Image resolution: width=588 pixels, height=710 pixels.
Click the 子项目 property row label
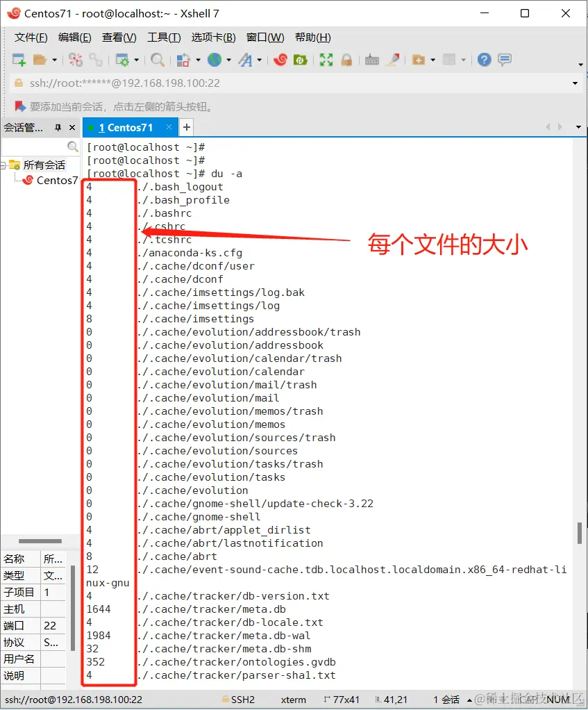click(x=19, y=593)
